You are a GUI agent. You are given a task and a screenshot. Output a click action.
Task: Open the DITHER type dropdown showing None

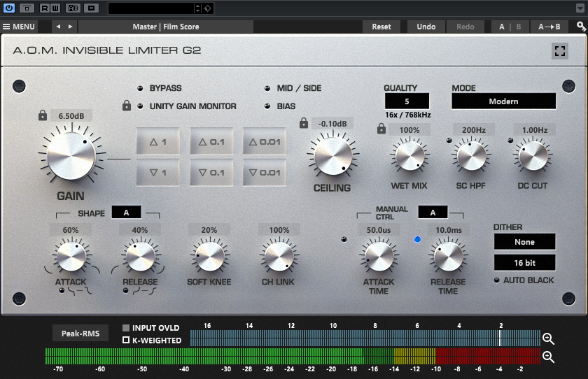[x=524, y=242]
